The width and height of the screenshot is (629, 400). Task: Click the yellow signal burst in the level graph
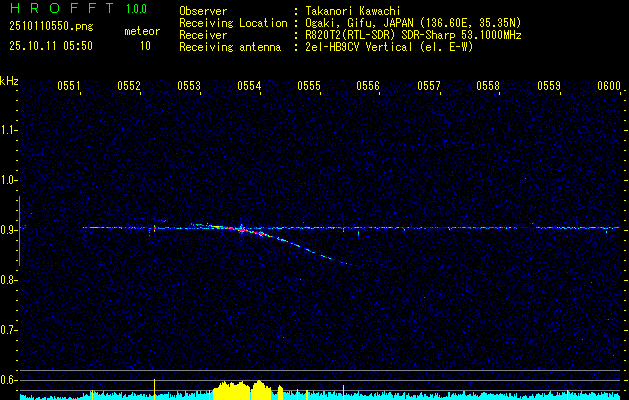point(240,389)
